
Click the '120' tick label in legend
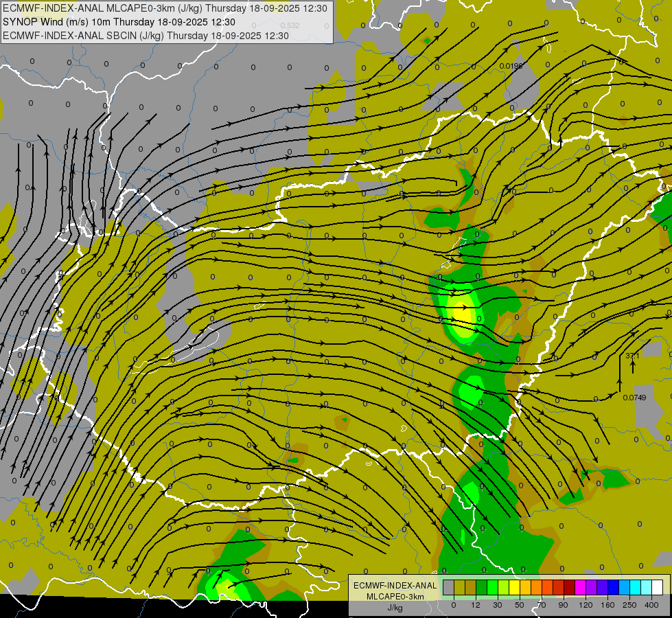coord(586,605)
